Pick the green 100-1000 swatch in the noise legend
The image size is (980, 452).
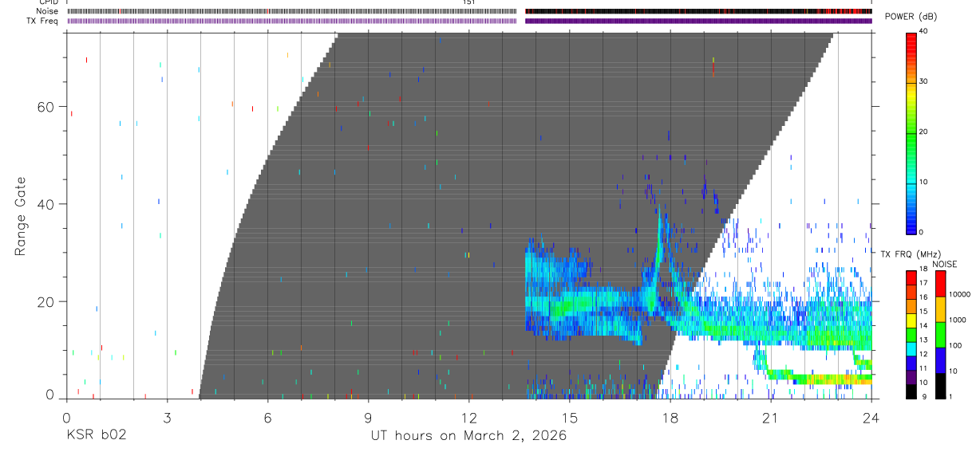click(941, 334)
